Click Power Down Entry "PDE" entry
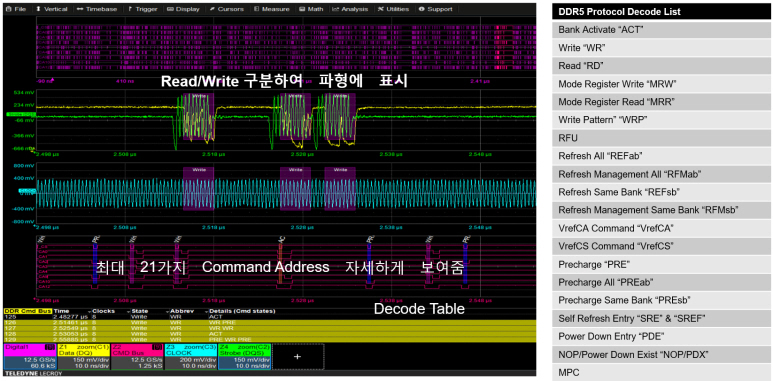This screenshot has width=773, height=381. [x=662, y=336]
